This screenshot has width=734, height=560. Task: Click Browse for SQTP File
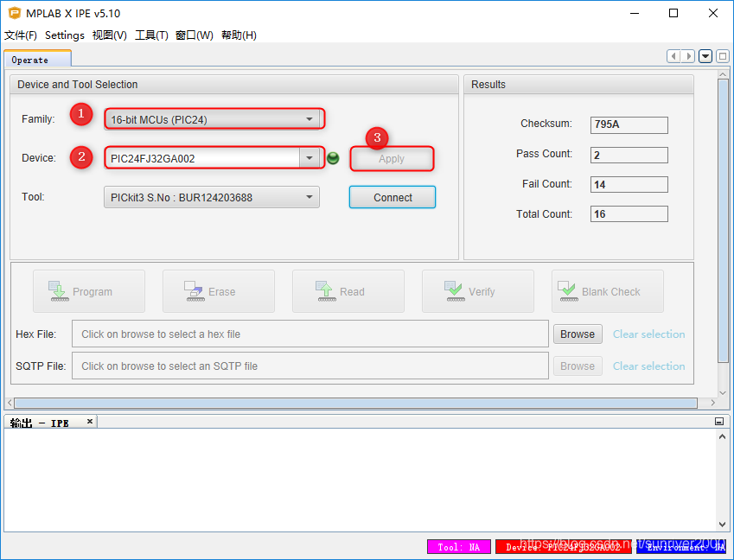click(578, 366)
